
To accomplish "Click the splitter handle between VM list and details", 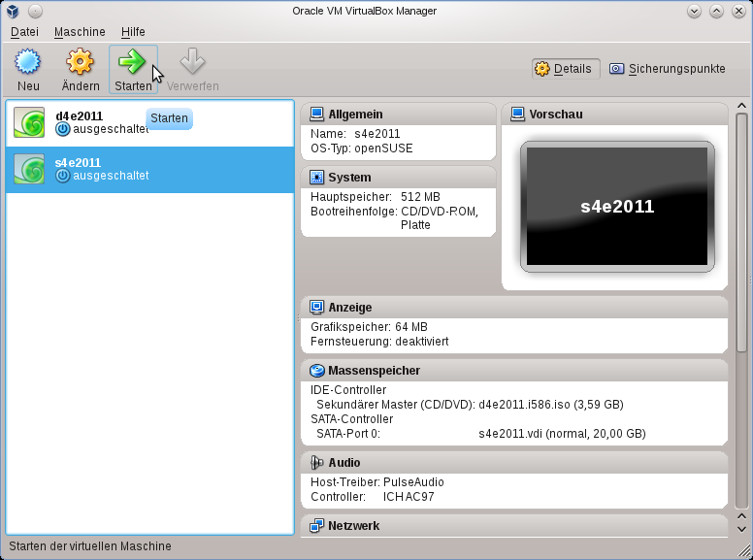I will click(x=298, y=317).
